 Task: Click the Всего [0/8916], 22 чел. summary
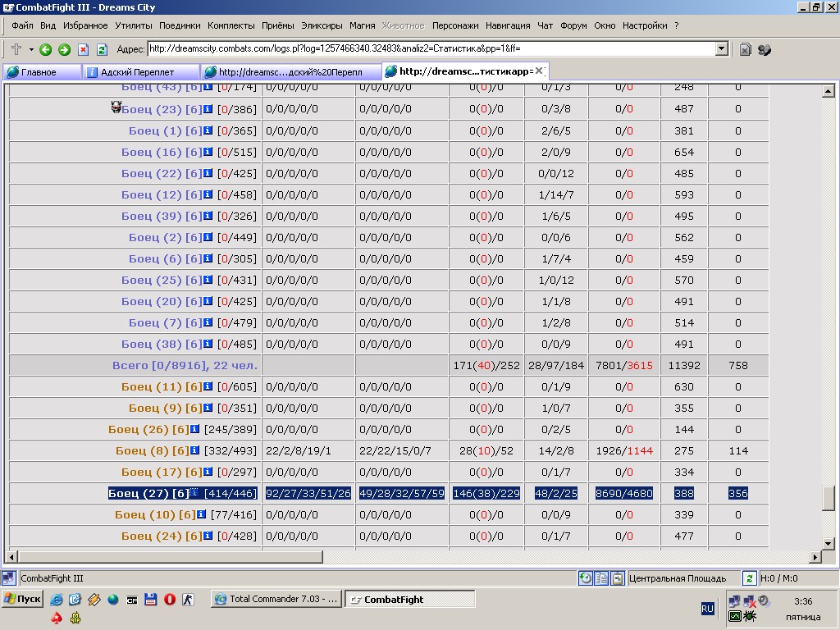(185, 365)
